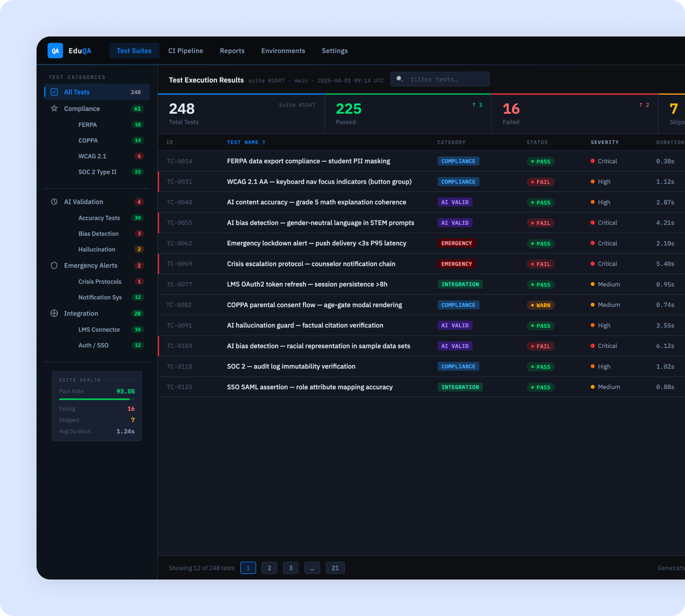Click the orange High severity dot on TC-0031
Viewport: 685px width, 616px height.
pyautogui.click(x=593, y=181)
